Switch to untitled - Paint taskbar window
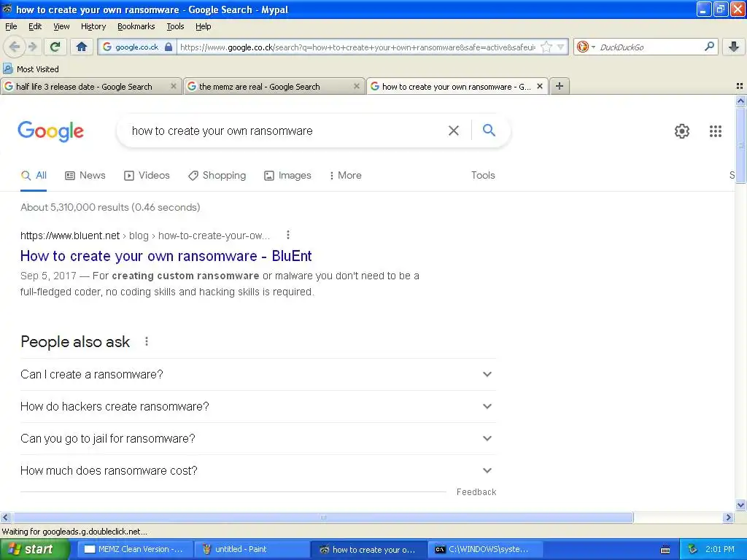 [x=252, y=549]
